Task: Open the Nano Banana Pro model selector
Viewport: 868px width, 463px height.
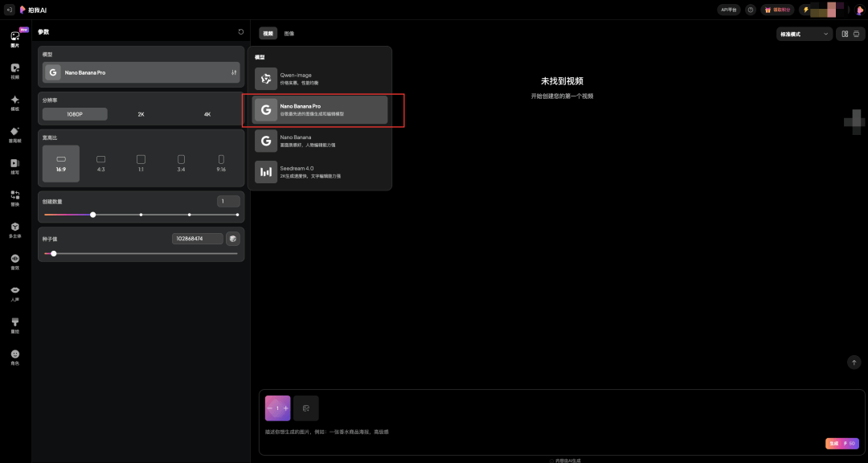Action: [x=141, y=72]
